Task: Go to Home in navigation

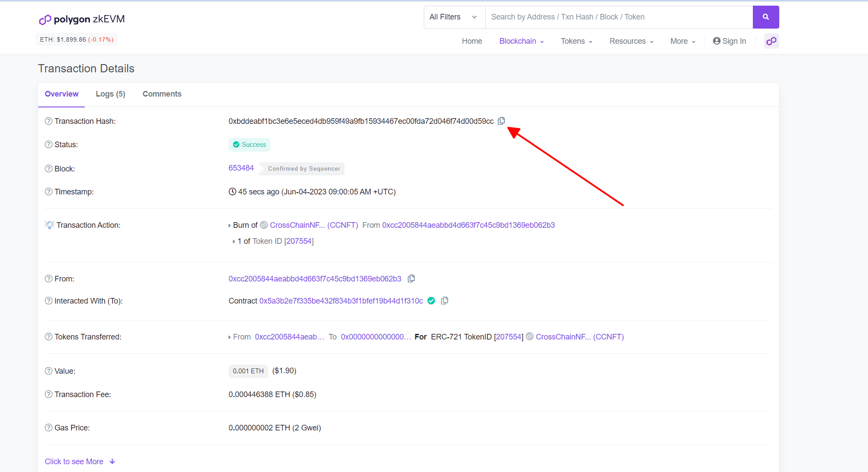Action: click(472, 41)
